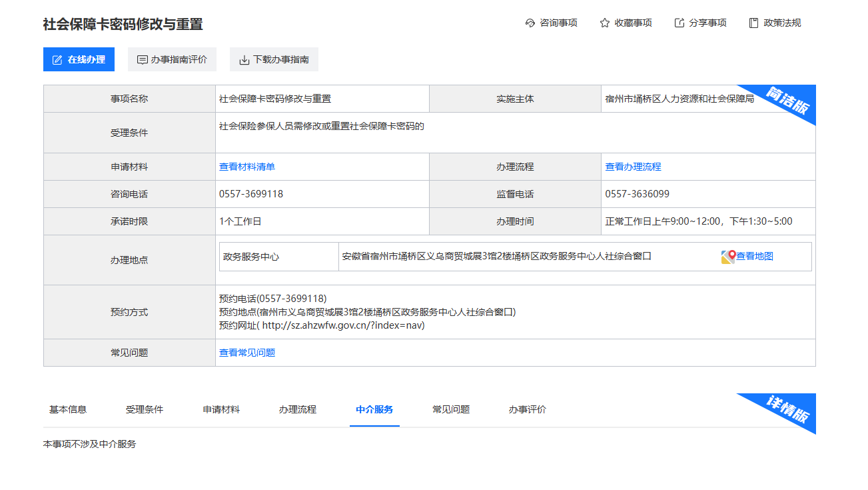Select the 申请材料 tab

[221, 409]
